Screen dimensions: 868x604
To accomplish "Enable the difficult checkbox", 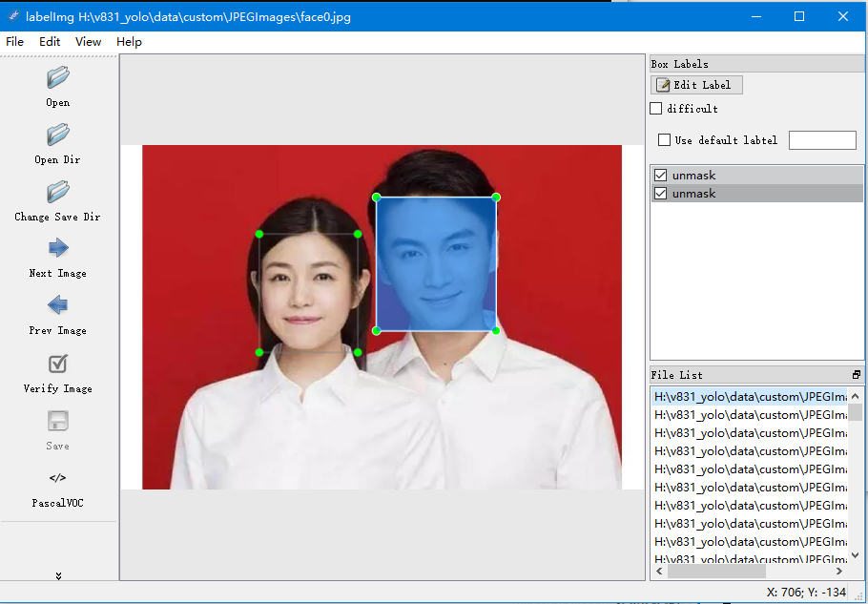I will [656, 109].
